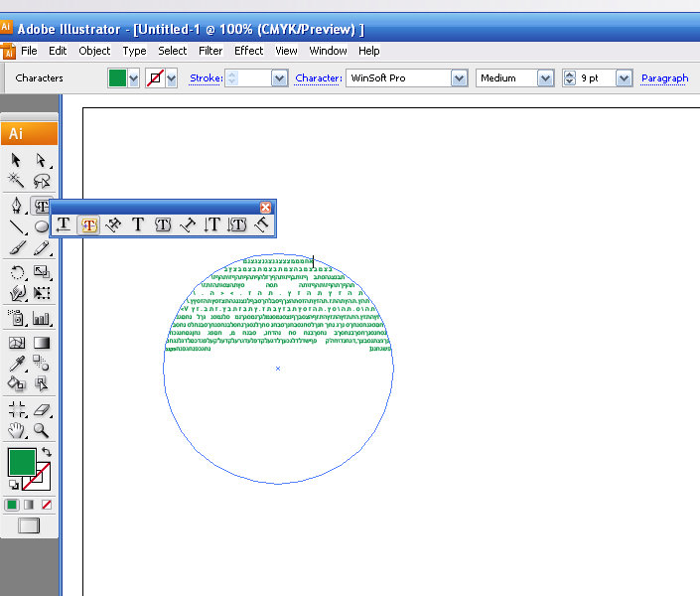Open the Window menu
This screenshot has width=700, height=596.
coord(328,51)
